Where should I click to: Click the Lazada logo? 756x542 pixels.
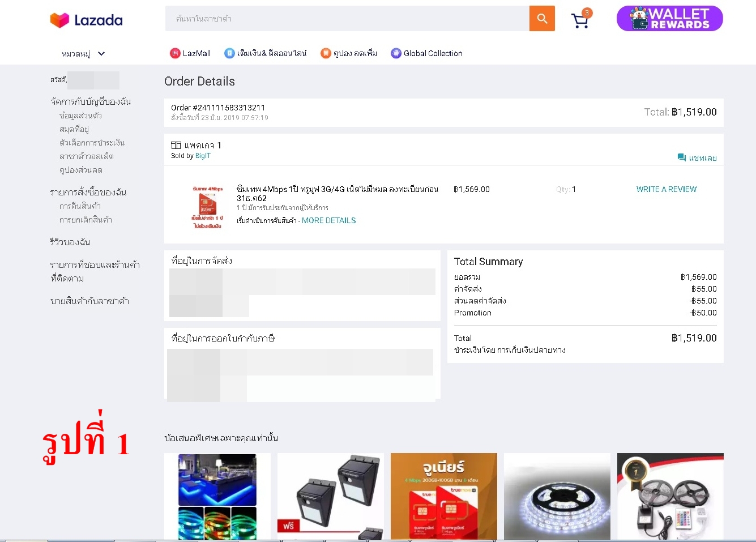click(86, 20)
